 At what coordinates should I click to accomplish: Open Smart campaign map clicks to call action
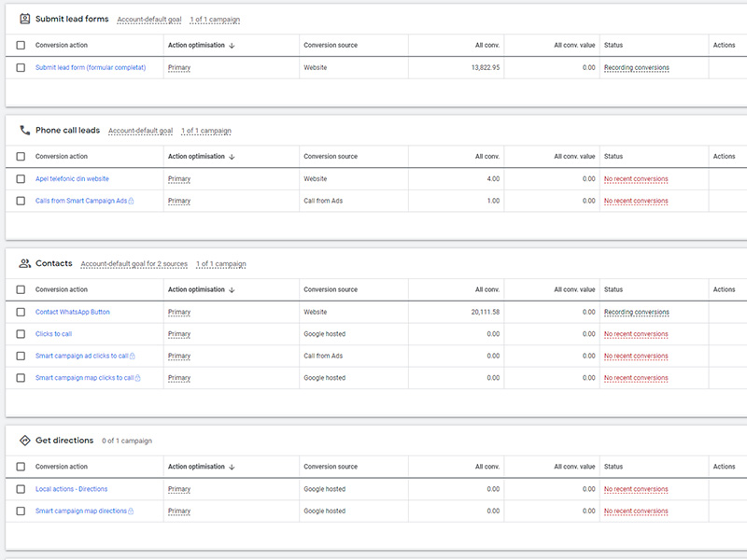click(x=84, y=378)
